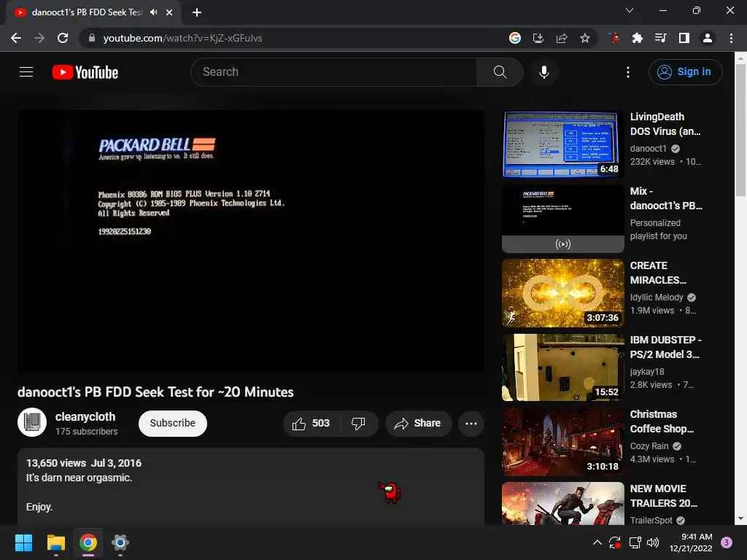The height and width of the screenshot is (560, 747).
Task: Open notification badge showing 3
Action: click(727, 542)
